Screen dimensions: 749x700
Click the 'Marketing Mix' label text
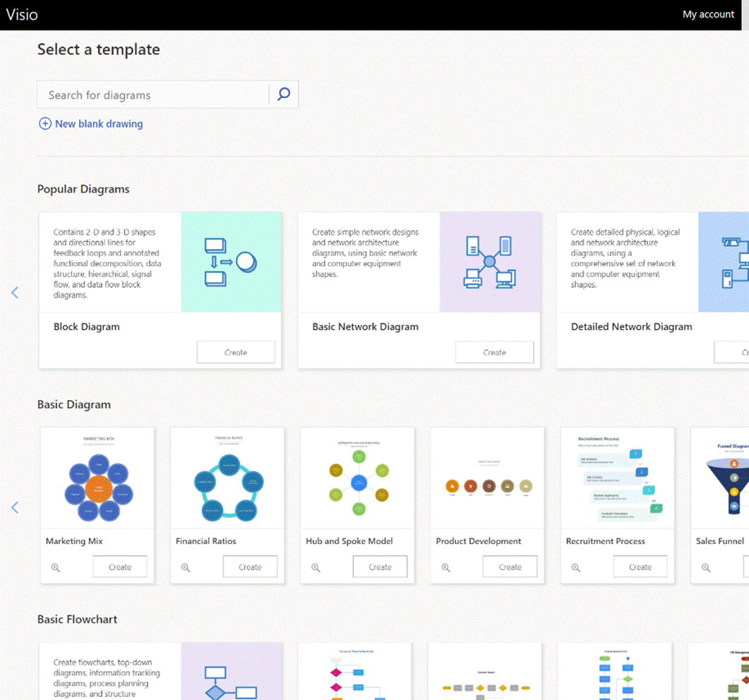(74, 541)
